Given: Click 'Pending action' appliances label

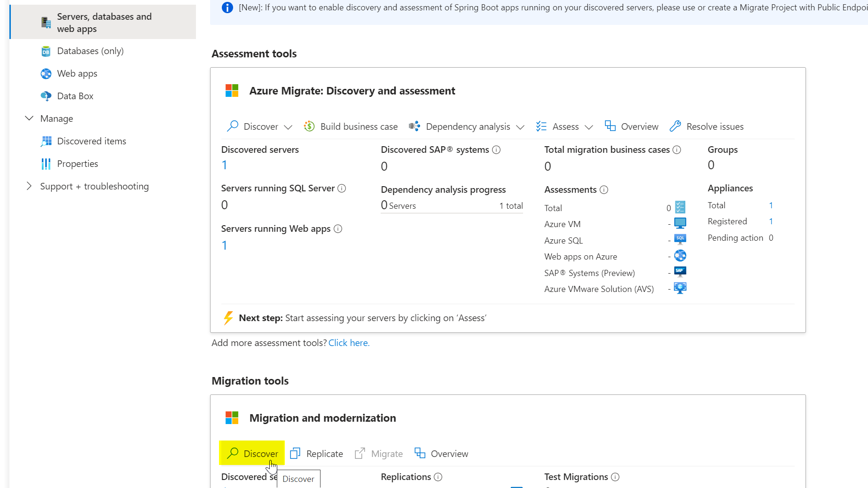Looking at the screenshot, I should pos(735,238).
